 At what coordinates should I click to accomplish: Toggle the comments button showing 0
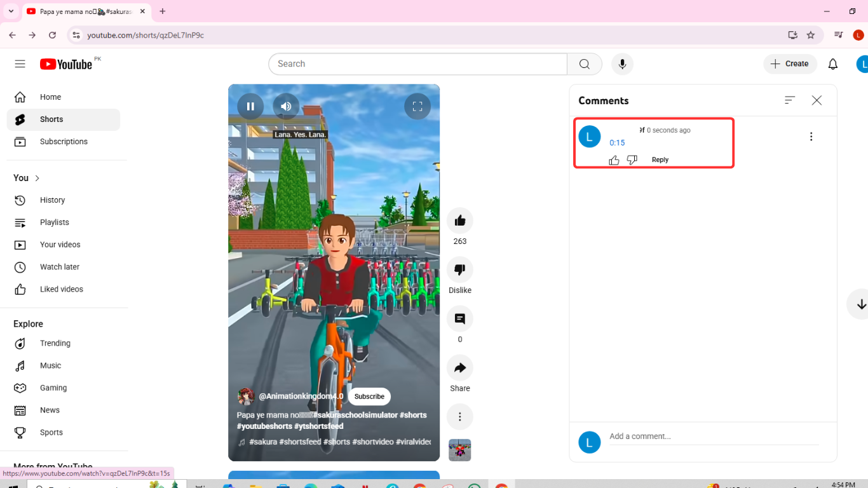[460, 318]
